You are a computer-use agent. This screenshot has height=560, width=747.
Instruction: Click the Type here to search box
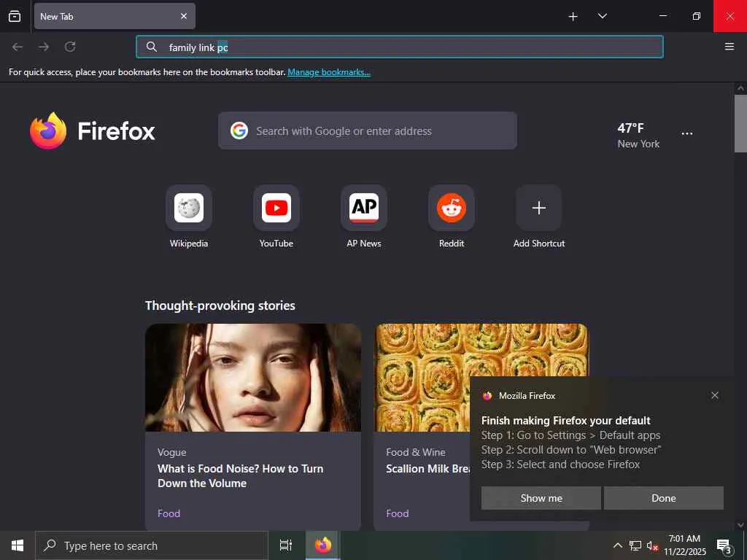point(152,545)
